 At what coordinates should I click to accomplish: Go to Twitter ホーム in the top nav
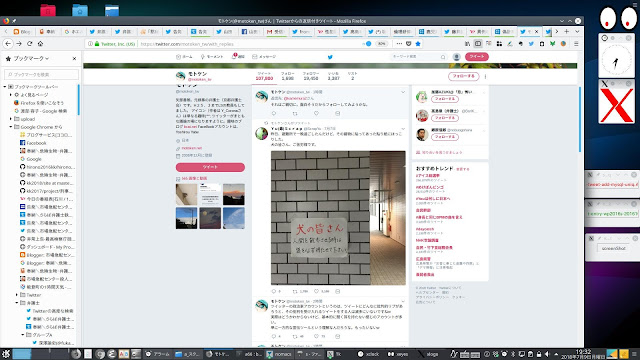point(184,57)
